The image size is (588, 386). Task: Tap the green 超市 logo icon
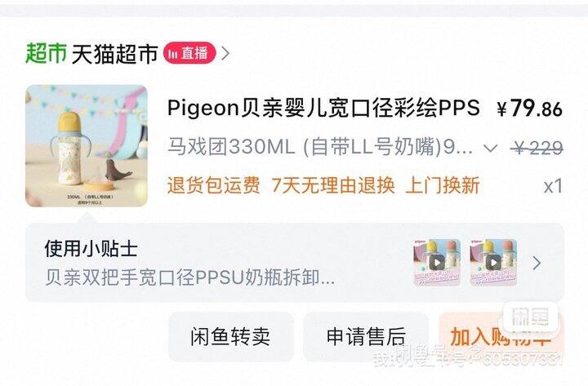(46, 53)
